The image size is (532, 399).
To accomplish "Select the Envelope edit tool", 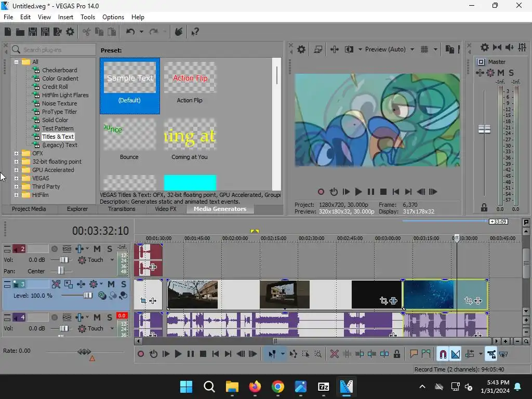I will (294, 354).
